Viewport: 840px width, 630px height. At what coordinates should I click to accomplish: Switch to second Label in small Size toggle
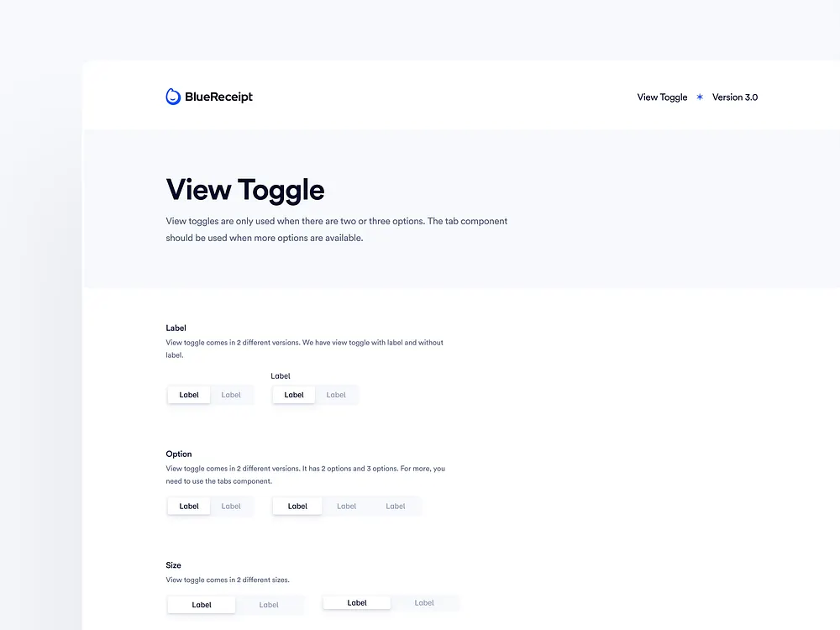tap(424, 602)
